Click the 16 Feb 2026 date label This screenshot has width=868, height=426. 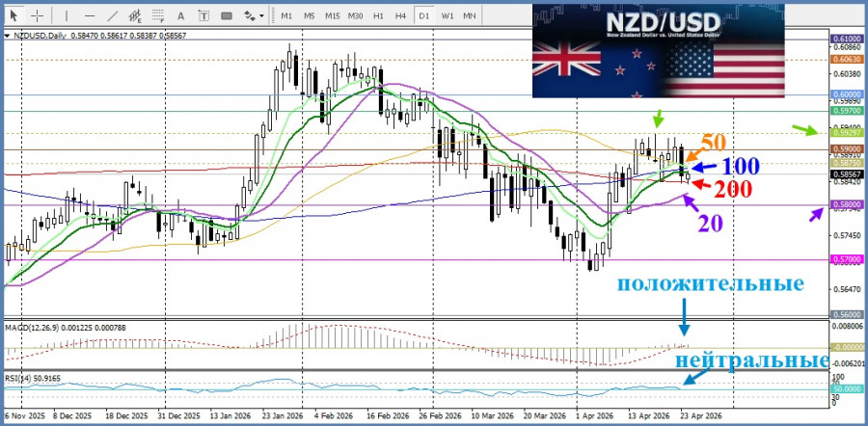point(388,415)
